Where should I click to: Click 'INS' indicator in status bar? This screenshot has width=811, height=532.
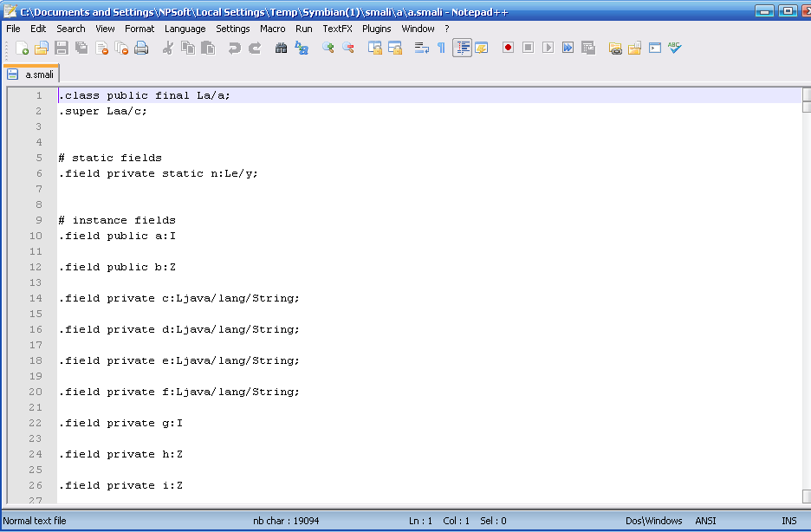[x=788, y=521]
